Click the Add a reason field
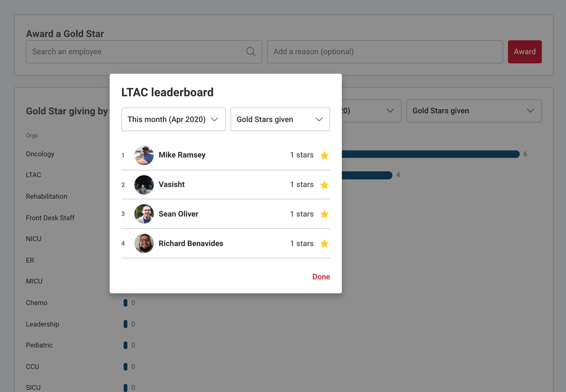 385,52
